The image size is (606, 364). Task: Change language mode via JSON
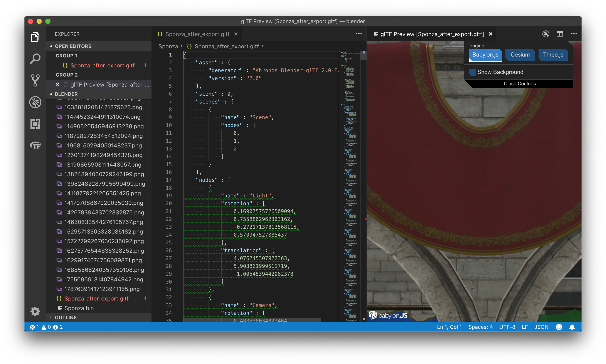[541, 327]
